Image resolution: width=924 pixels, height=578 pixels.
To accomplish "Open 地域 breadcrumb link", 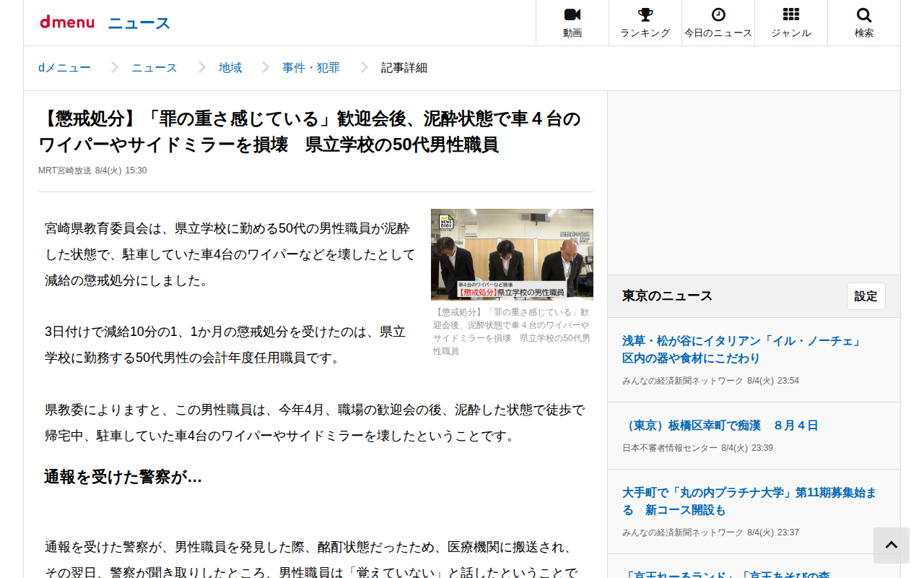I will (230, 68).
